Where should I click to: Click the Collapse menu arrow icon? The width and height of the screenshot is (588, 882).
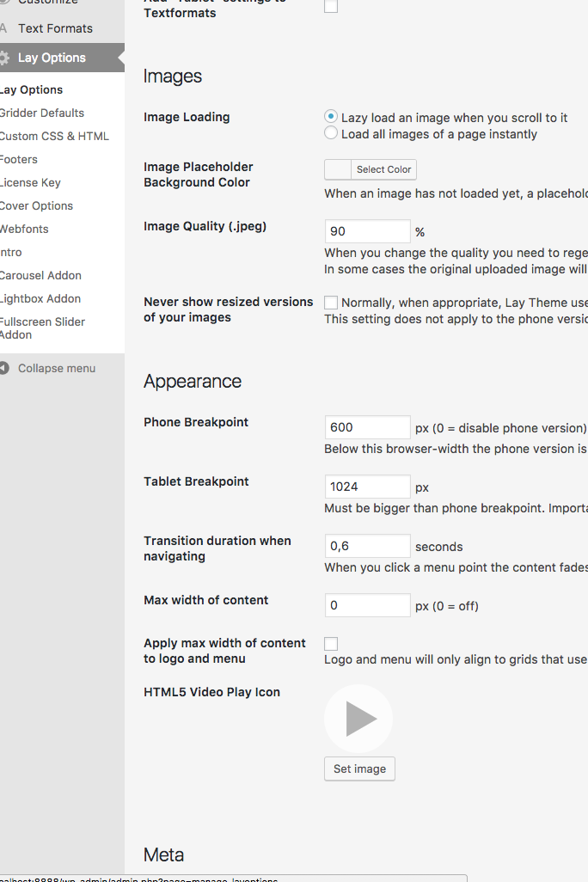[4, 368]
